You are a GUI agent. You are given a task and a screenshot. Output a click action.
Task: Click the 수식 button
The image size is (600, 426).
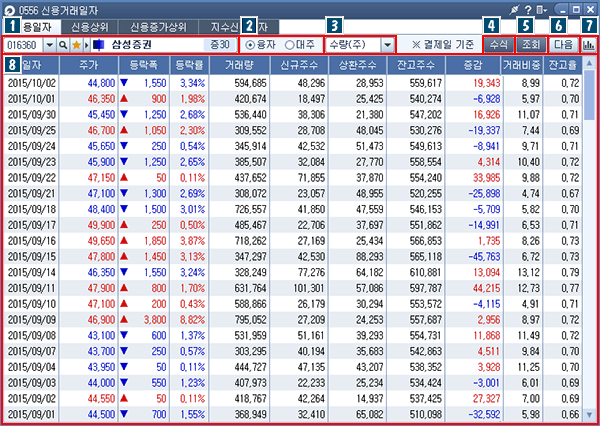pos(499,45)
